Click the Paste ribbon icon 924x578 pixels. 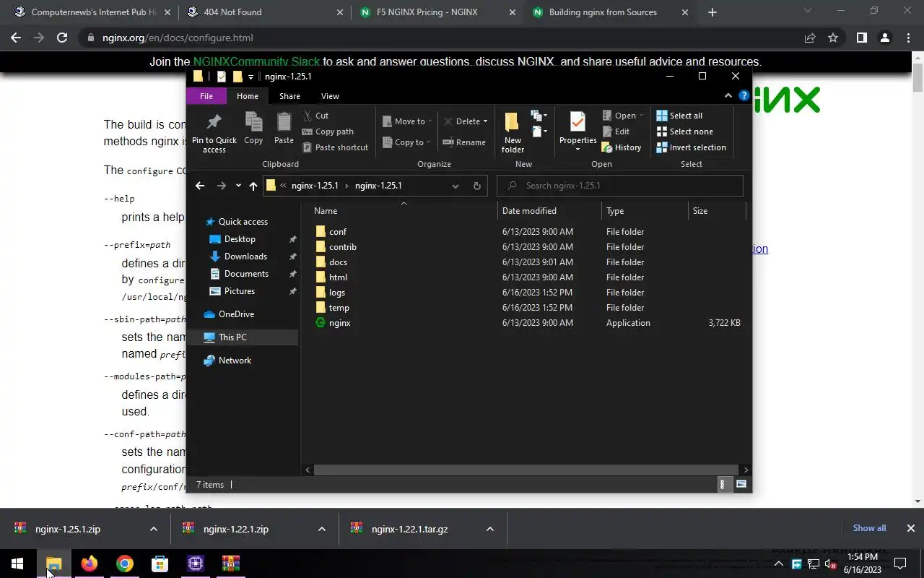coord(284,129)
